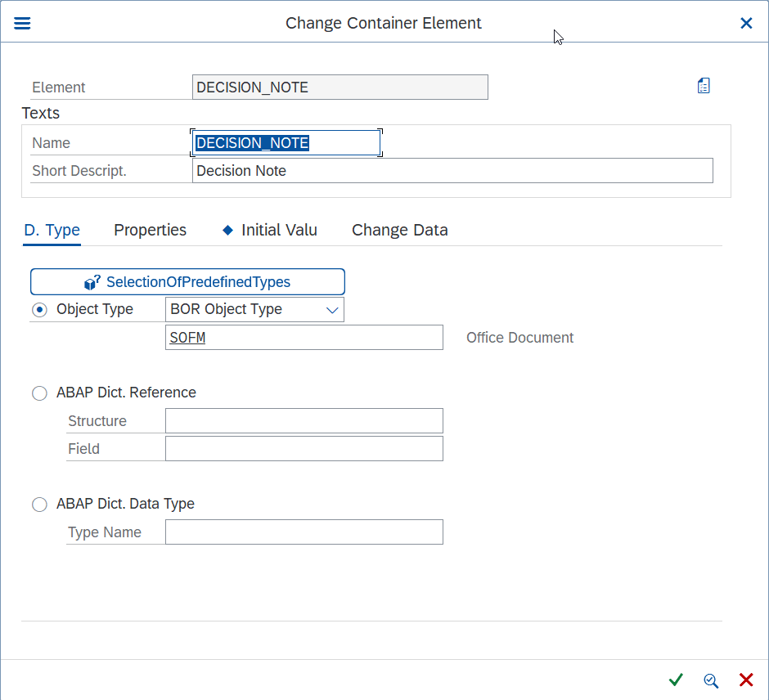
Task: Open the D. Type tab
Action: pos(52,230)
